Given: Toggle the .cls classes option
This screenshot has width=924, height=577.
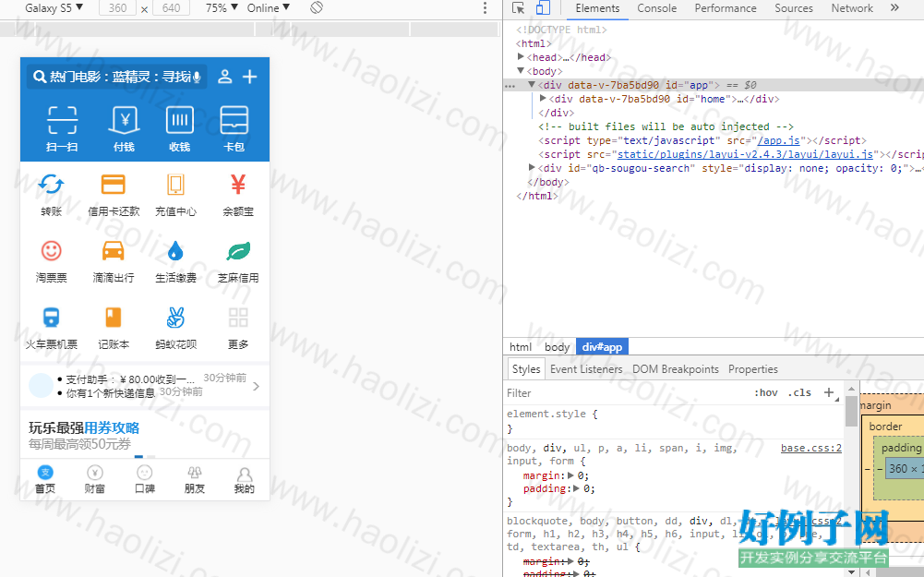Looking at the screenshot, I should tap(799, 392).
